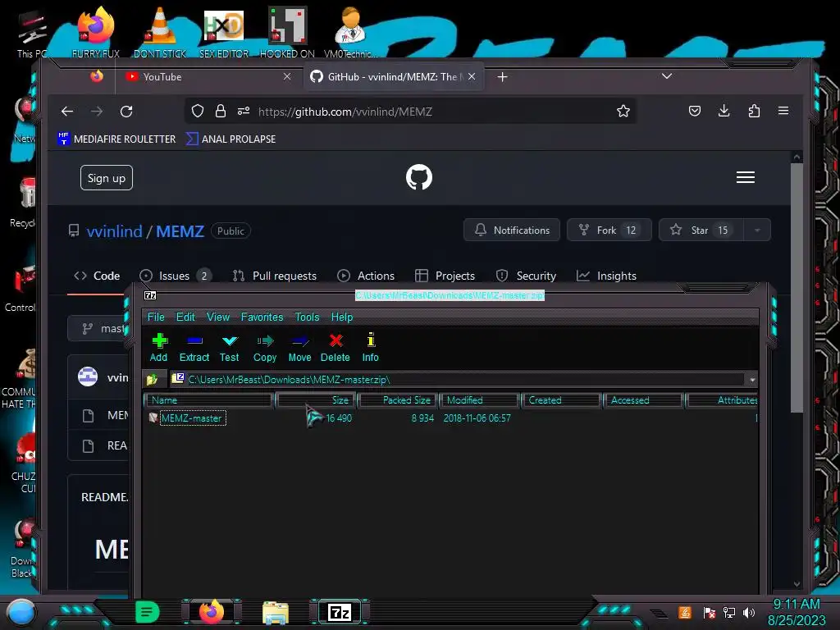This screenshot has height=630, width=840.
Task: Open the VLC DONT STICK desktop shortcut
Action: click(160, 32)
